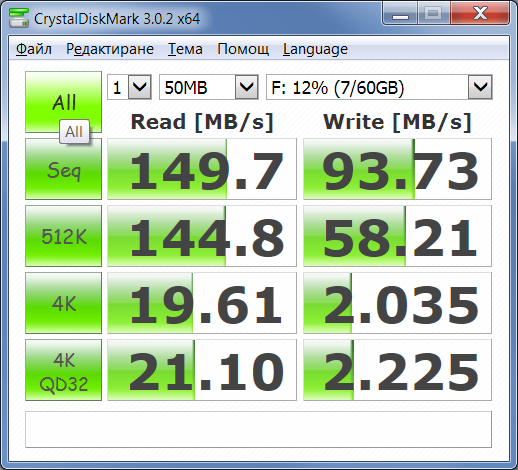
Task: Minimize the CrystalDiskMark window
Action: click(x=400, y=14)
